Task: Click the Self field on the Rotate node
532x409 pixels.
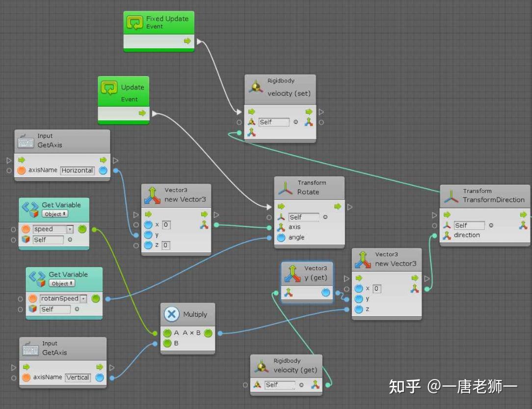Action: (x=303, y=217)
